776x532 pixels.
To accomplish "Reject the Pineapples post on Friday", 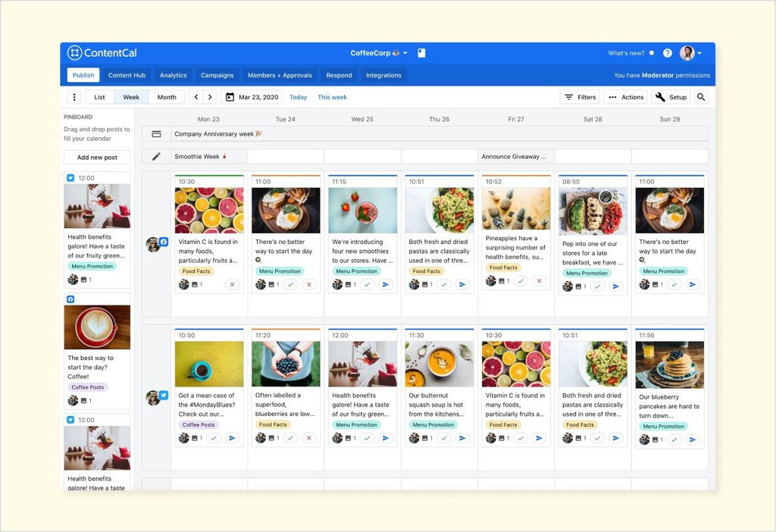I will click(x=540, y=281).
